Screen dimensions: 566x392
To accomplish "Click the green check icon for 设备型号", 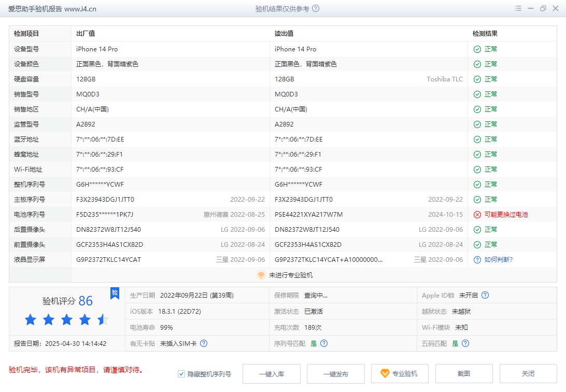I will click(x=477, y=49).
